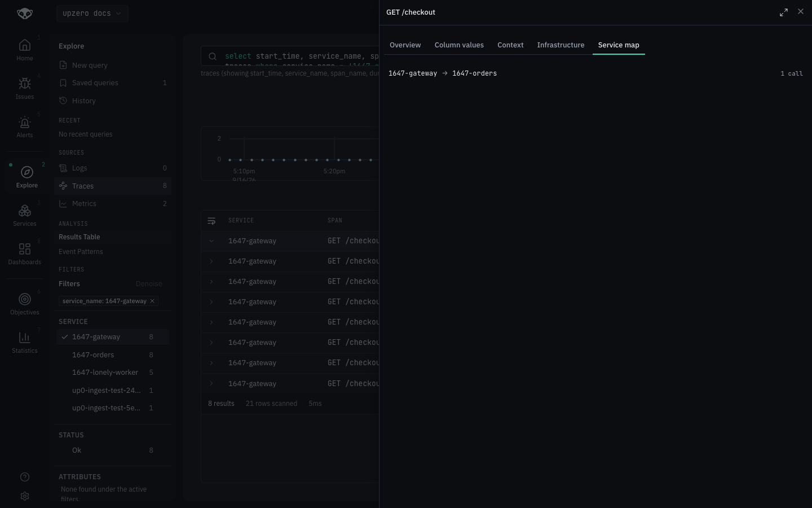Click the 1647-orders service map node

474,73
